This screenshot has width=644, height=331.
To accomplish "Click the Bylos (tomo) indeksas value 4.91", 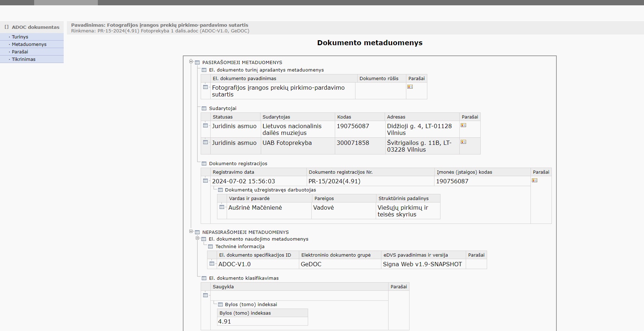I will (225, 321).
